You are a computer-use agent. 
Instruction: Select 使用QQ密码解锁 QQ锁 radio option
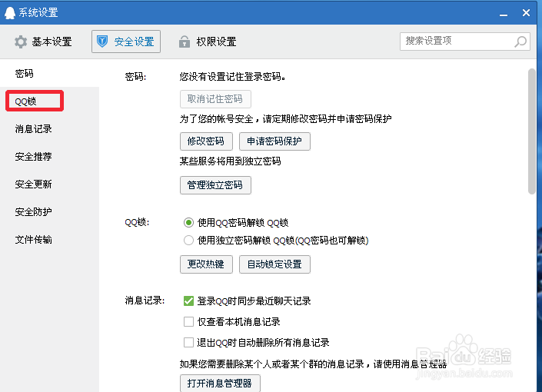pos(188,223)
